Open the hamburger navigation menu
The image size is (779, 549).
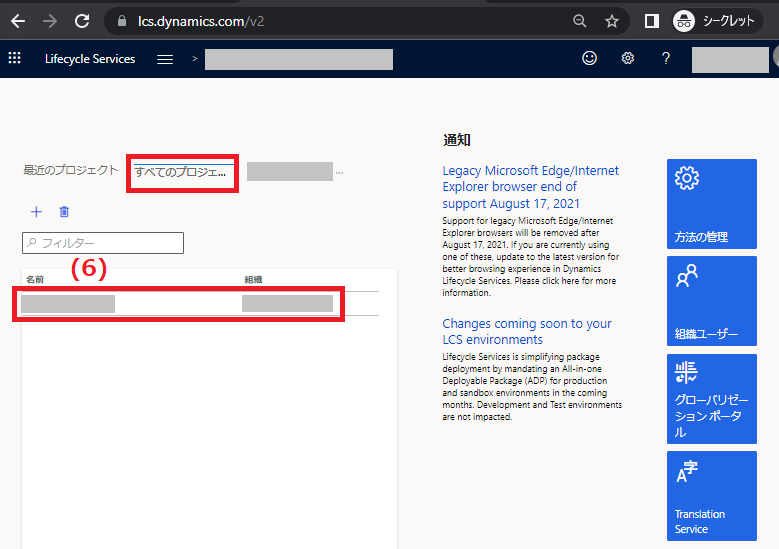[x=165, y=59]
